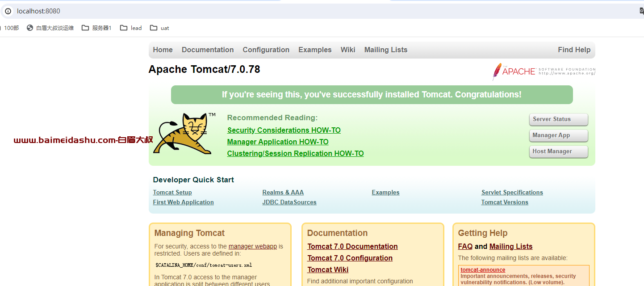Click the Tomcat cat logo image
The image size is (644, 286).
184,133
